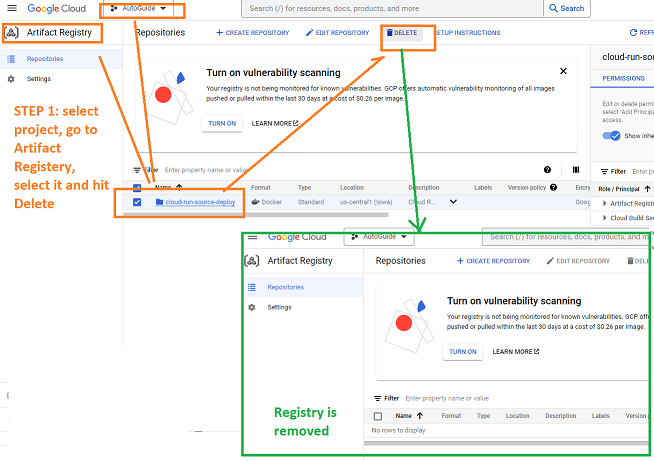Open the help question mark icon above the table
This screenshot has width=654, height=461.
pos(547,170)
